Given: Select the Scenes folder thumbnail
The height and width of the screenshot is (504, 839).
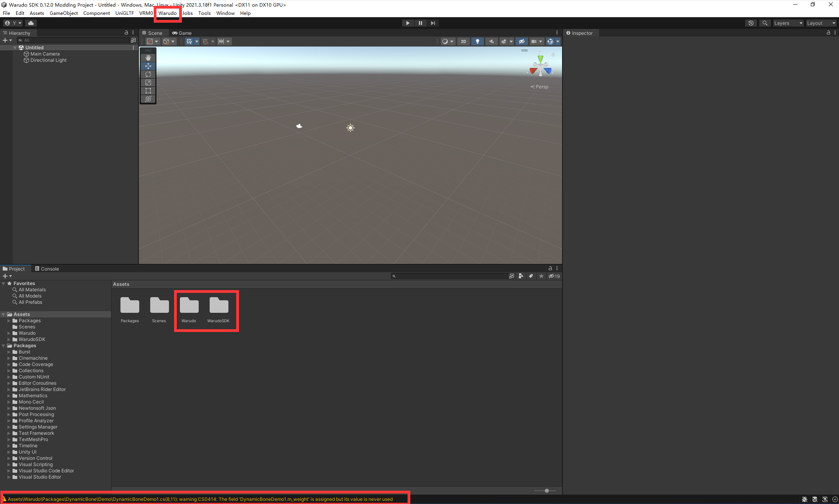Looking at the screenshot, I should [159, 310].
